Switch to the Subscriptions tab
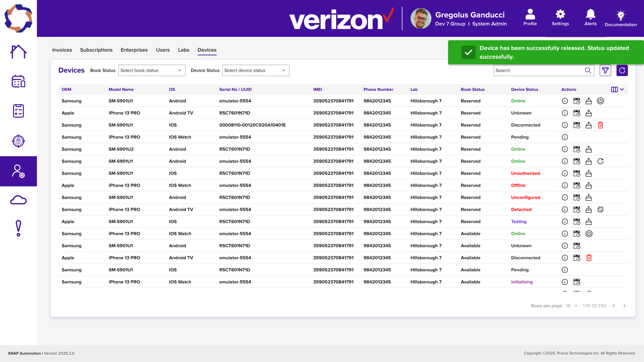Viewport: 644px width, 362px height. pos(96,50)
